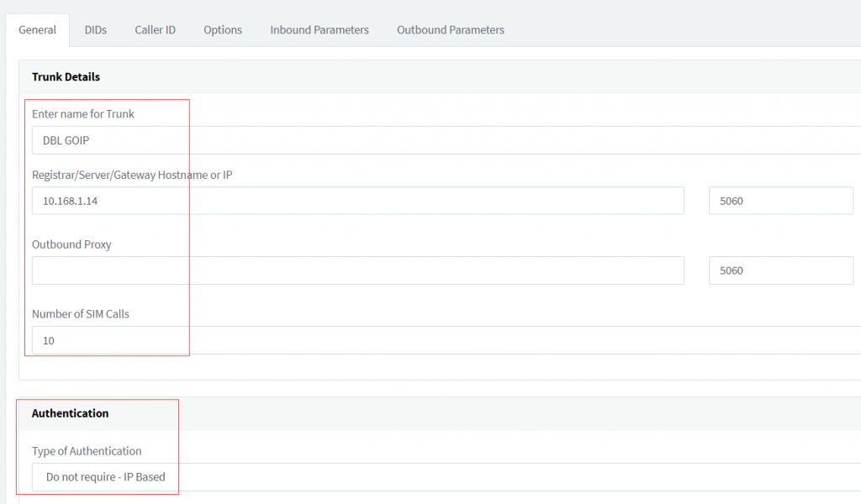
Task: Click the Trunk Details section header
Action: point(66,76)
